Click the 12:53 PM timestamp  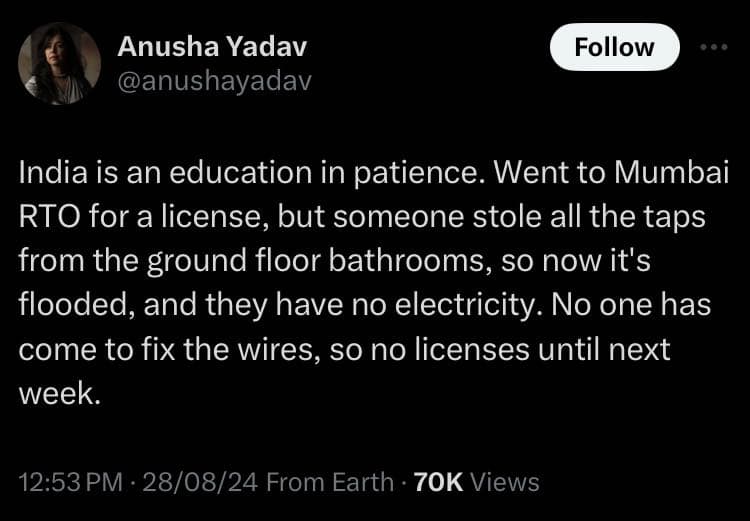click(70, 482)
